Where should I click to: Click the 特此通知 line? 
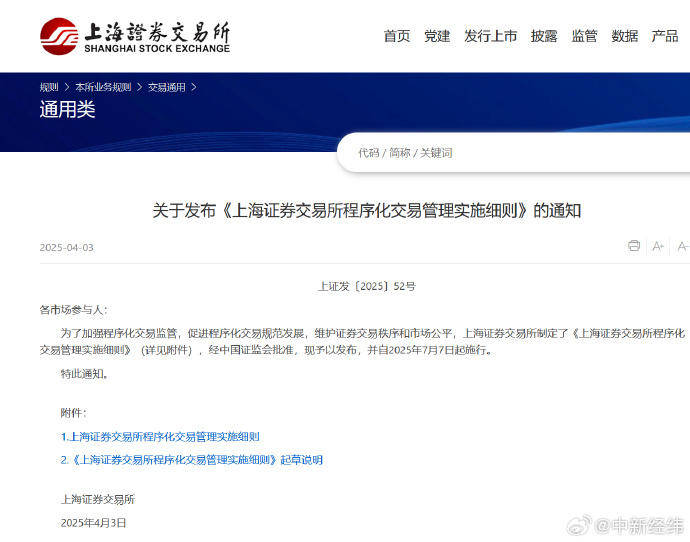tap(84, 374)
